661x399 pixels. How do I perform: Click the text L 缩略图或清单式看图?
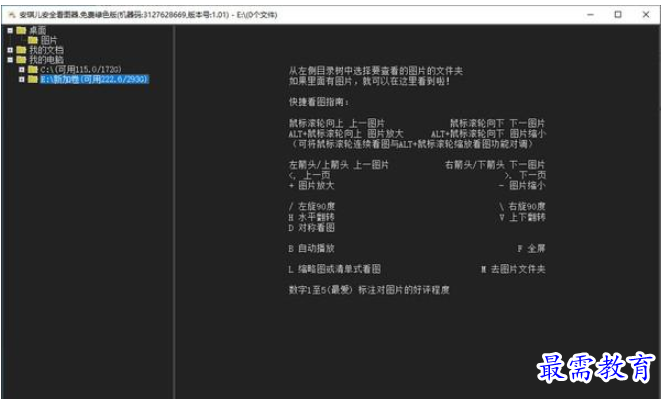click(335, 269)
